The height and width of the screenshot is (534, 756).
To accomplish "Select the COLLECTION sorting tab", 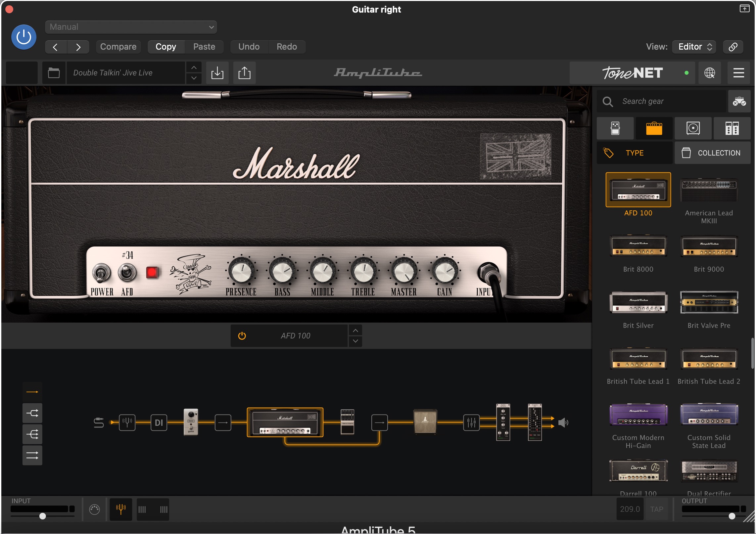I will pyautogui.click(x=713, y=153).
